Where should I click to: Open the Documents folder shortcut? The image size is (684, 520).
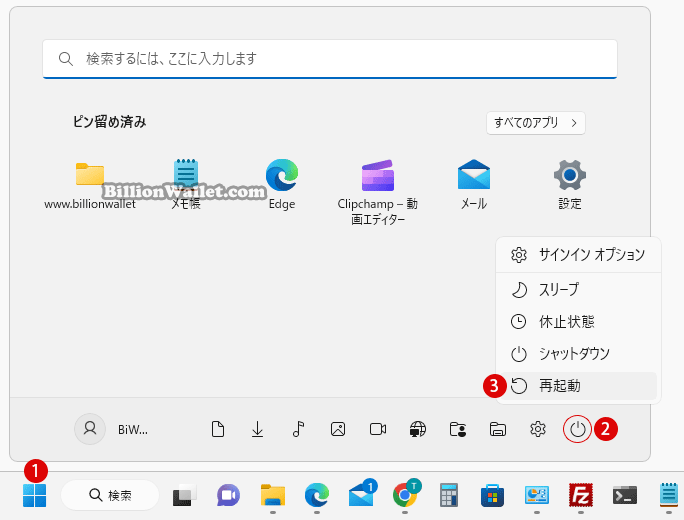point(218,429)
